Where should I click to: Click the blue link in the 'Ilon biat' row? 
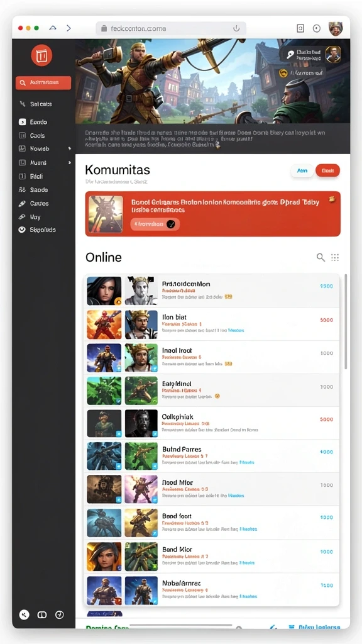tap(236, 330)
